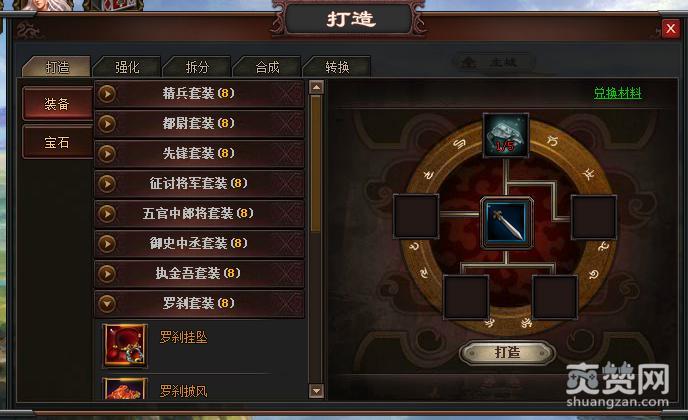Select the ore material slot showing 1/5
The height and width of the screenshot is (420, 688).
(x=505, y=135)
